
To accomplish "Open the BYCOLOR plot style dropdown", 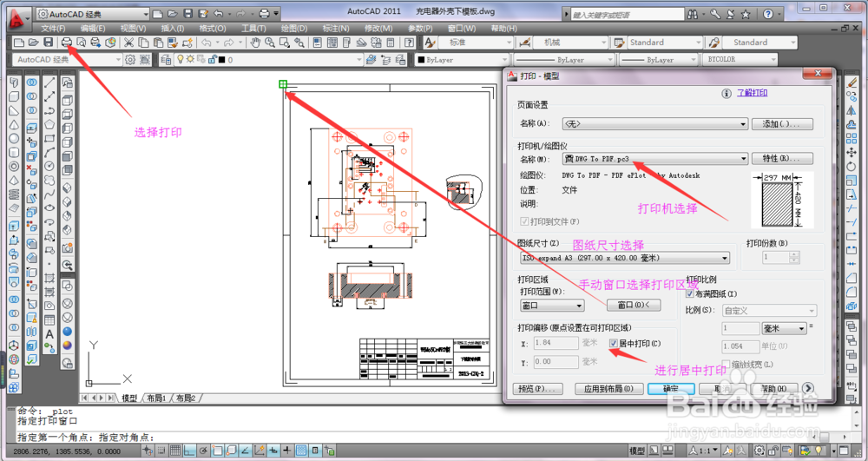I will pyautogui.click(x=740, y=60).
